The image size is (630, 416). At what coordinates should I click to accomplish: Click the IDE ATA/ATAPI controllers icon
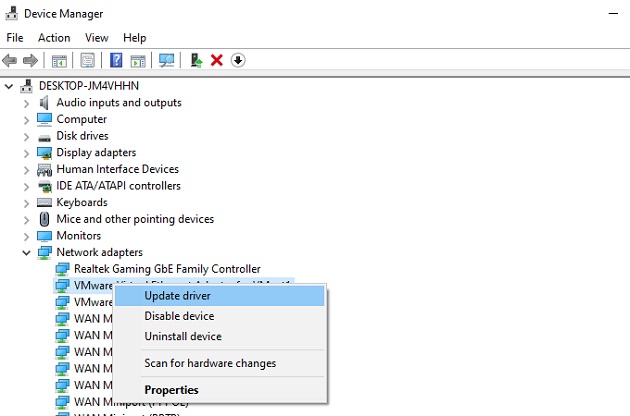point(44,186)
